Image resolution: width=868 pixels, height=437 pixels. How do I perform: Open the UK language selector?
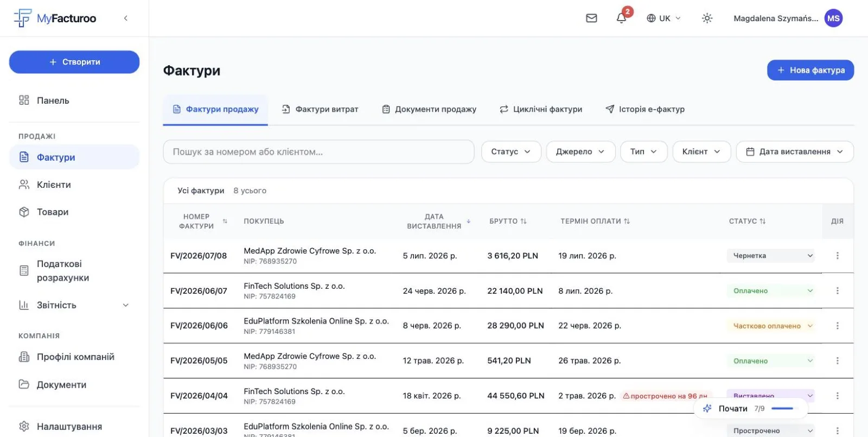click(663, 18)
